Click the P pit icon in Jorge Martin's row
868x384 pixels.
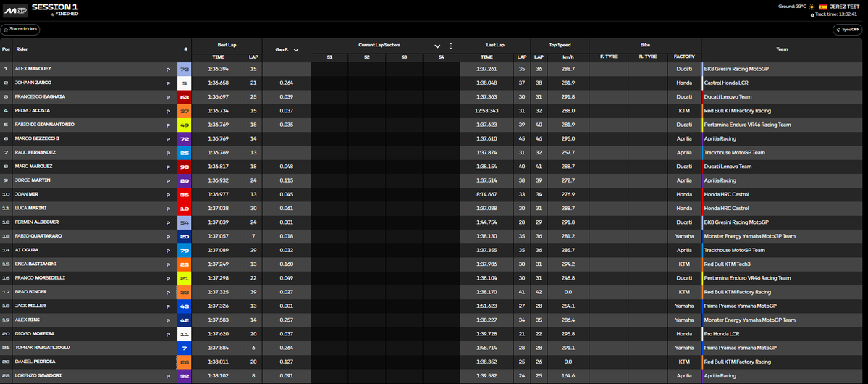168,180
